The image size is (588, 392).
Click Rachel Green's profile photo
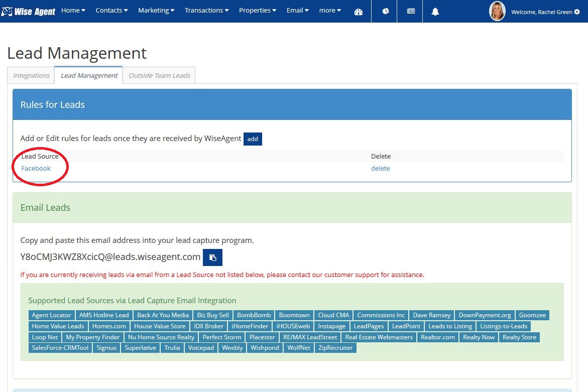click(x=497, y=11)
